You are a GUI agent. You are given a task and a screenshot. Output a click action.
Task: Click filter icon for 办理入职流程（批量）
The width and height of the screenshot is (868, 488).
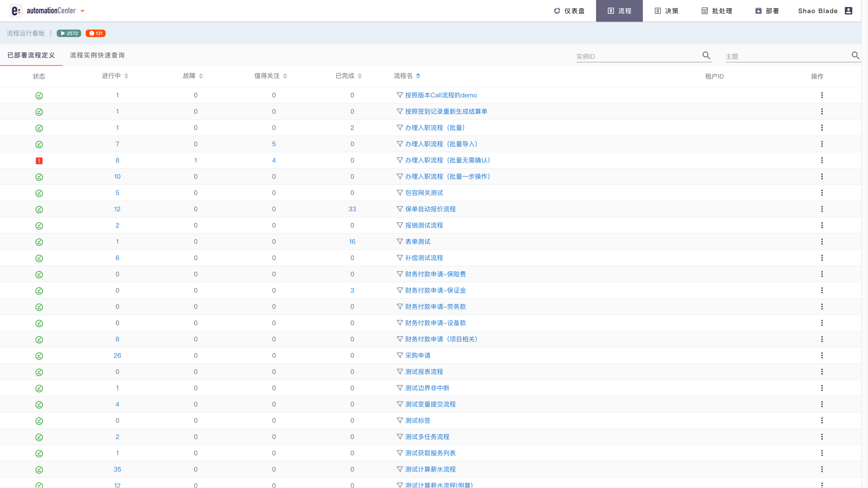tap(400, 128)
